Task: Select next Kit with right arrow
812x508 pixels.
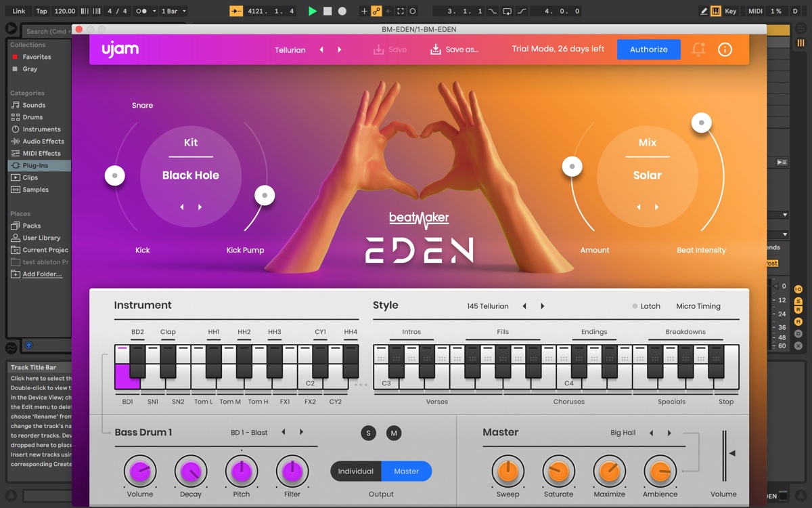Action: coord(200,207)
